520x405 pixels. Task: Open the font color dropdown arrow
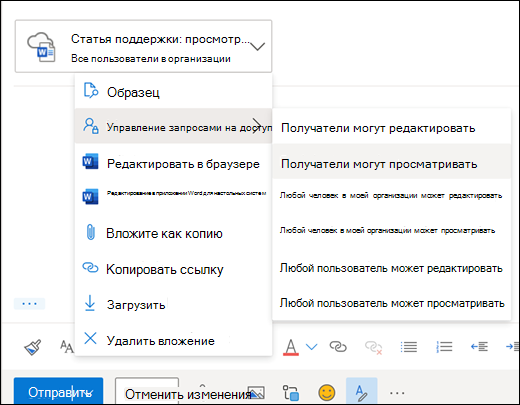tap(312, 347)
